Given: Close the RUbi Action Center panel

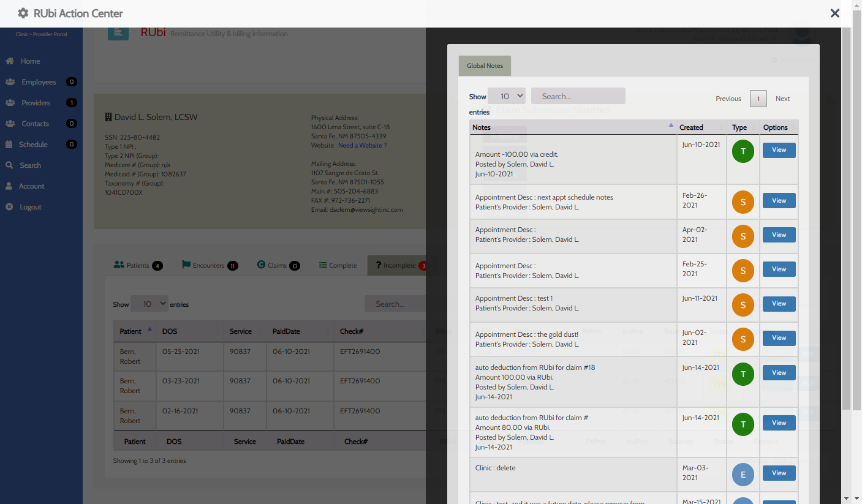Looking at the screenshot, I should 834,13.
